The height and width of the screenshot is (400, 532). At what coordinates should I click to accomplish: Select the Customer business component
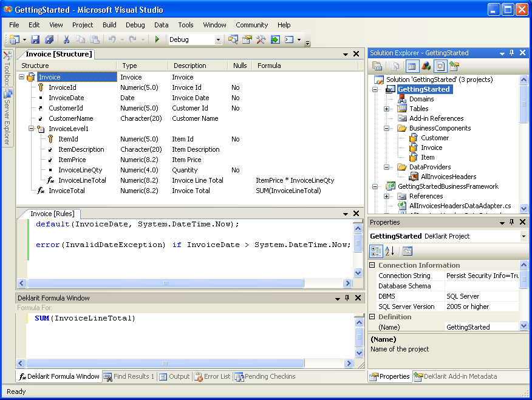(x=435, y=138)
